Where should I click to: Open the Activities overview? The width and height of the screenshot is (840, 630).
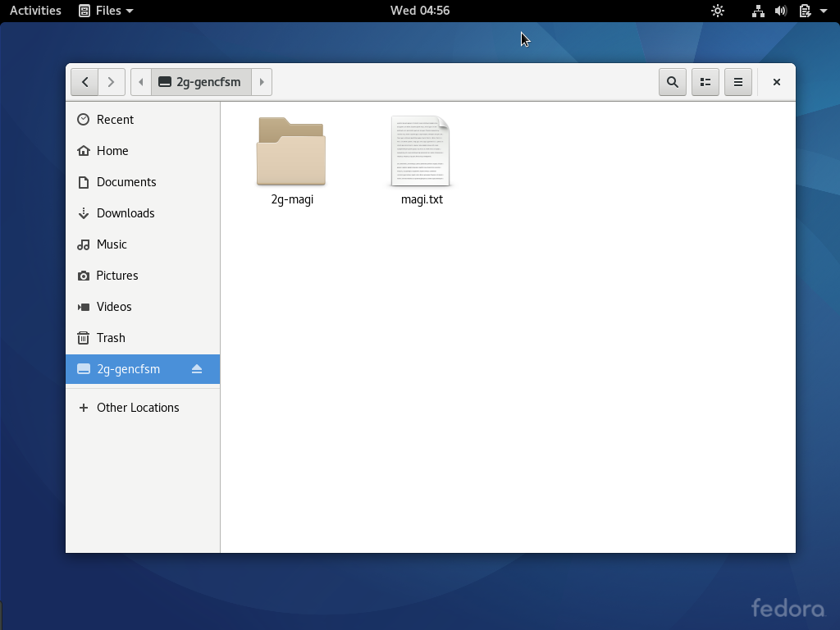[x=35, y=11]
